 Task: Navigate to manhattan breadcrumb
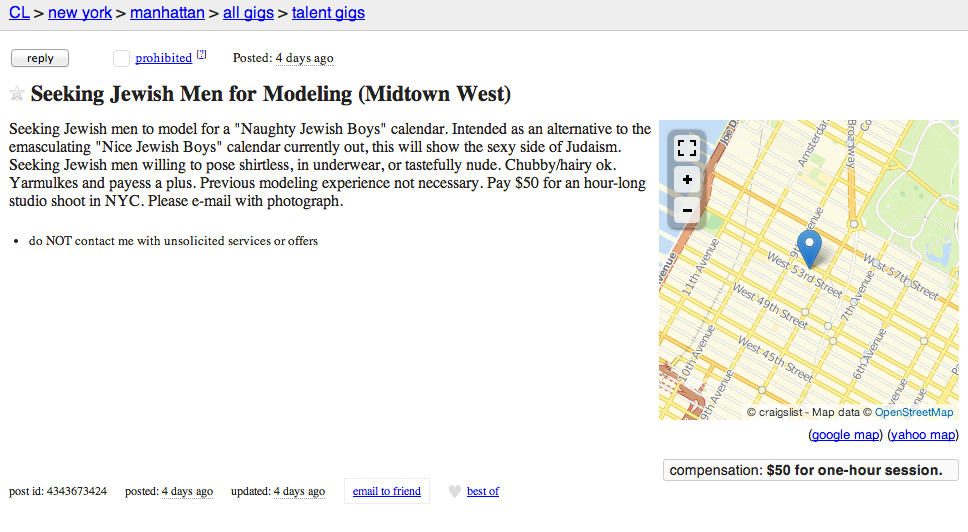click(x=167, y=12)
